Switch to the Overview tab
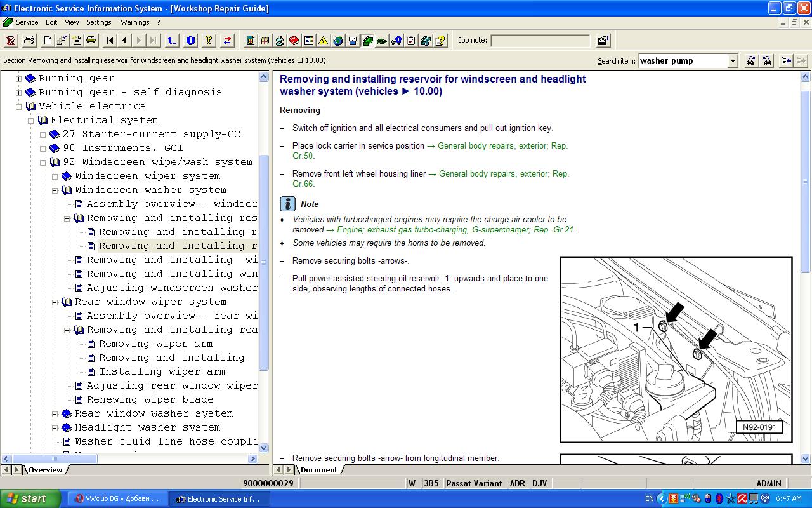Viewport: 812px width, 508px height. [x=45, y=470]
